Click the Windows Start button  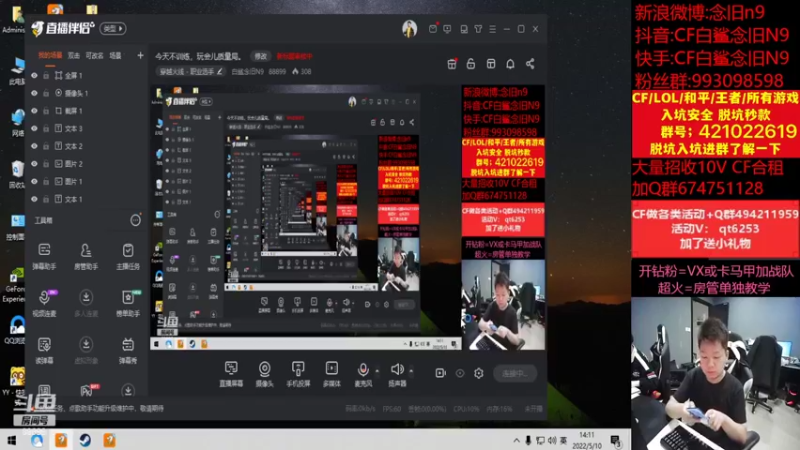[11, 440]
